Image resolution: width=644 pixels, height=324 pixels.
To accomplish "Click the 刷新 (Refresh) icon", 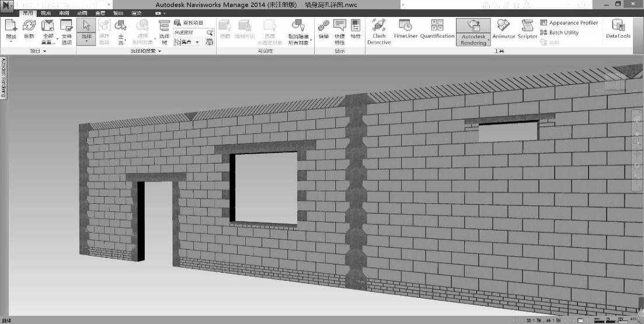I will (29, 26).
